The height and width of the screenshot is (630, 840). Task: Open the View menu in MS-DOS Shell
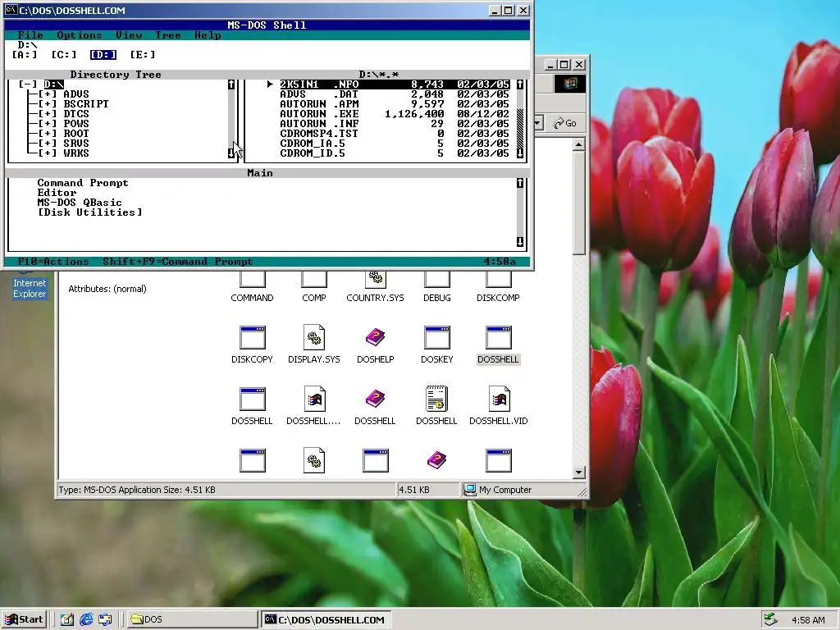point(129,35)
